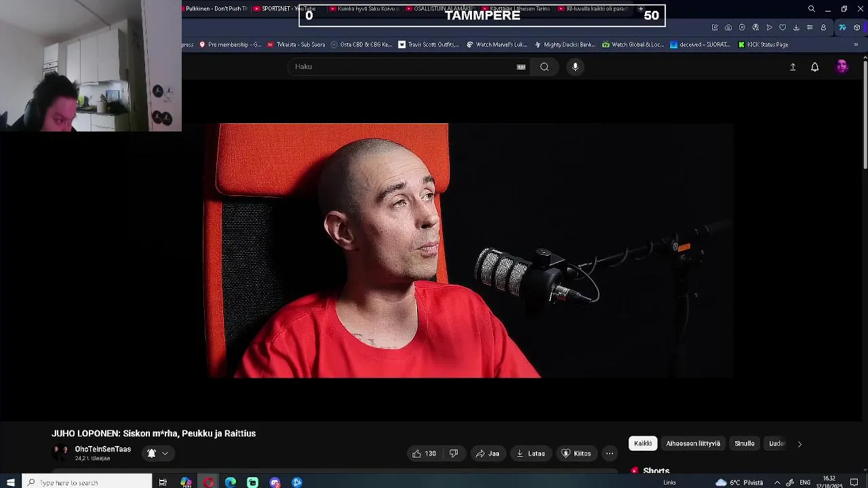Click the upload arrow icon near notifications
The height and width of the screenshot is (488, 868).
792,66
